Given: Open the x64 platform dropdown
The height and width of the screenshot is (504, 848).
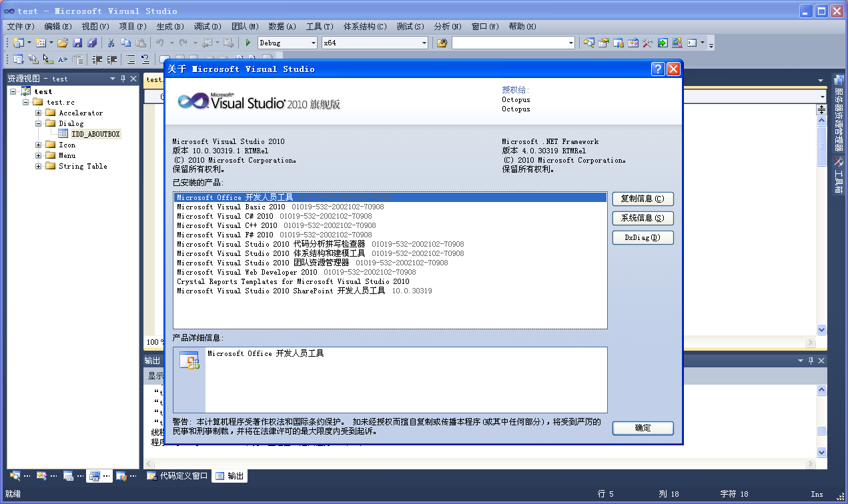Looking at the screenshot, I should [424, 43].
